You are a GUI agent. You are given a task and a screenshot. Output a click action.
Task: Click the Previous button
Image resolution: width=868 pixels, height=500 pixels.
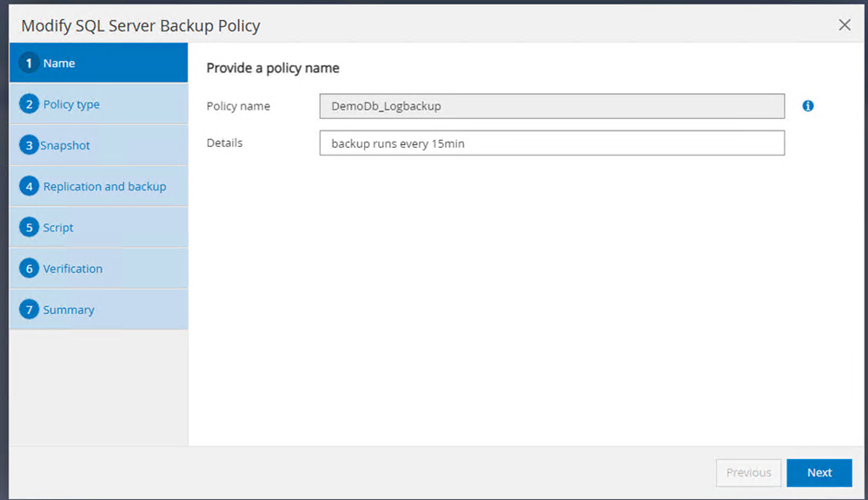(x=748, y=473)
